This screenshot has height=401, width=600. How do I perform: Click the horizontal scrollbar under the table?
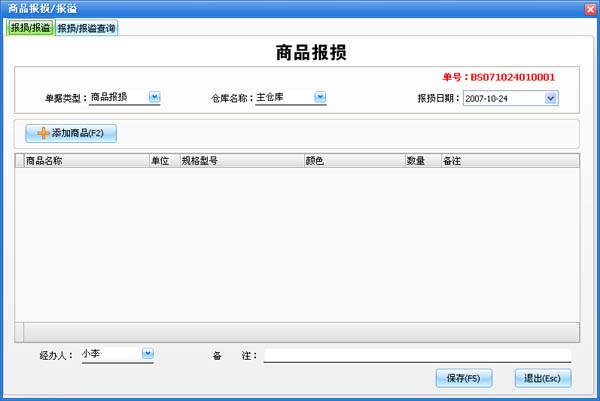pyautogui.click(x=297, y=332)
